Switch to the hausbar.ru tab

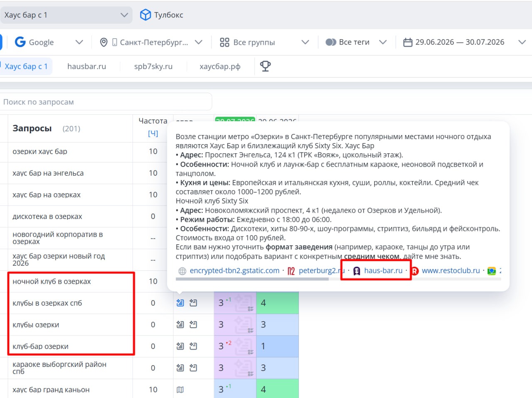(x=86, y=66)
